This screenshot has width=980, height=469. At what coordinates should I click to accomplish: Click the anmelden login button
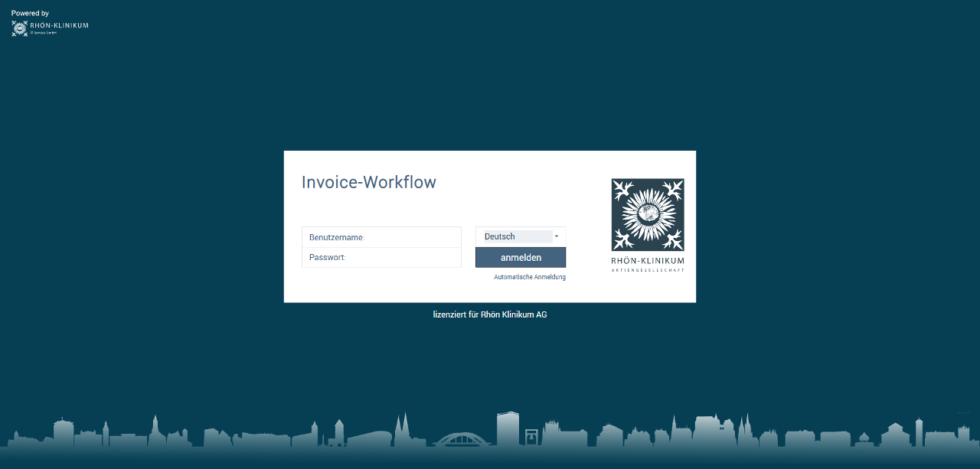coord(521,258)
